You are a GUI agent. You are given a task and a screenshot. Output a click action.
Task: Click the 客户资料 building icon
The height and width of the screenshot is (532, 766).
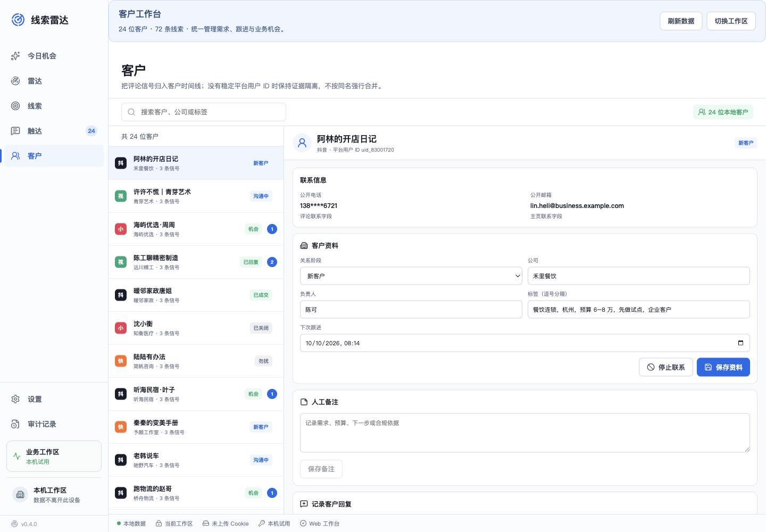point(304,246)
